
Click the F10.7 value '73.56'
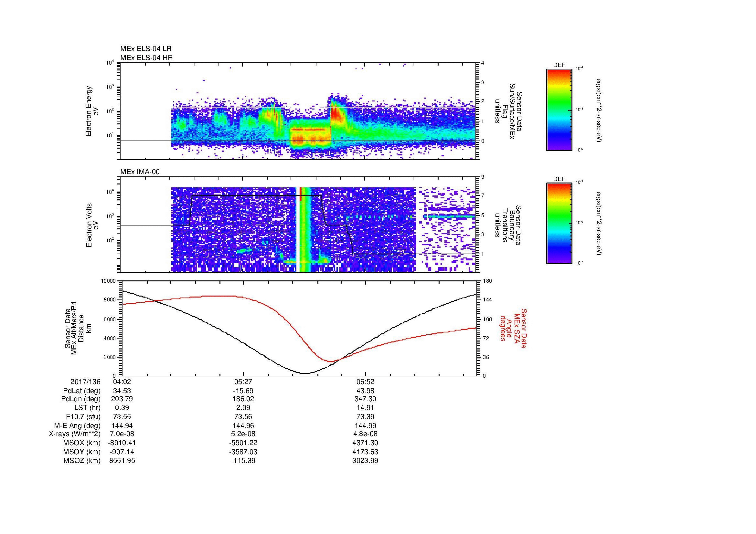[x=243, y=417]
